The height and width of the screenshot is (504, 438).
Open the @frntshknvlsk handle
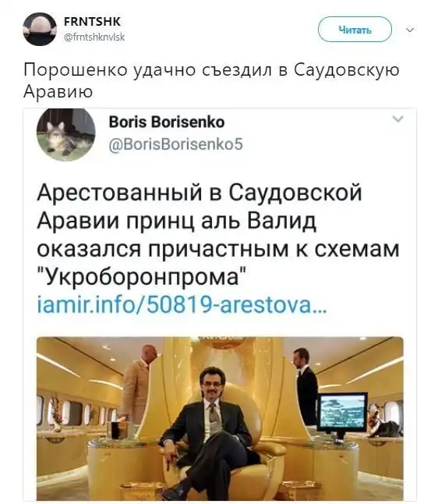pos(94,37)
